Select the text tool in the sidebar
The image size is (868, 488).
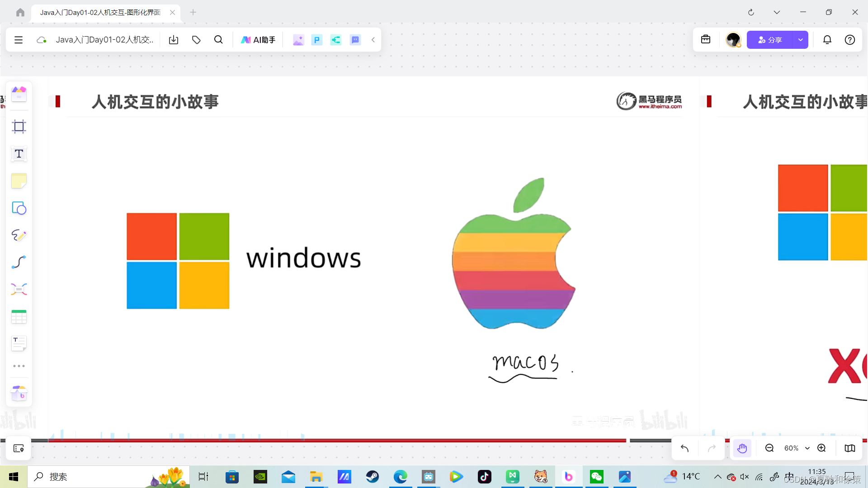click(19, 154)
